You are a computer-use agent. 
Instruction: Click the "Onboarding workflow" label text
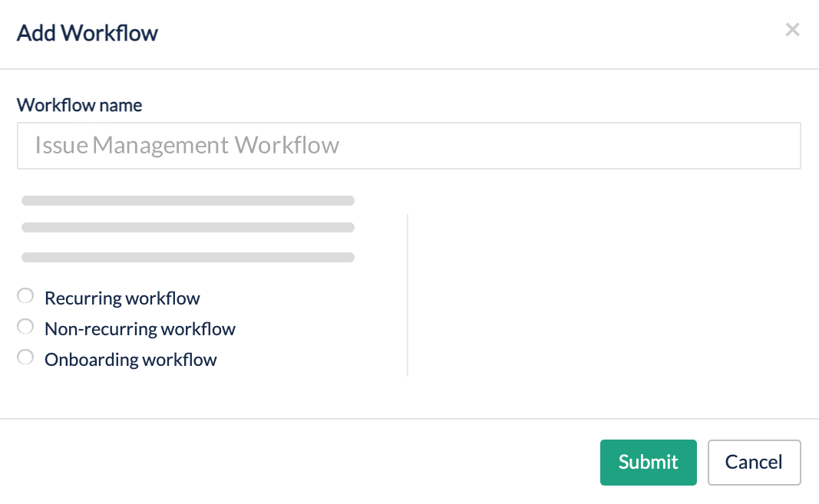tap(130, 360)
